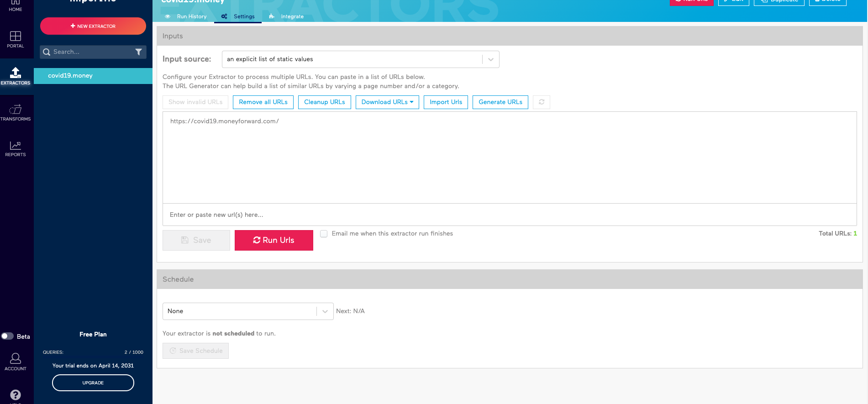Click the refresh icon beside Generate URLs

click(x=542, y=102)
